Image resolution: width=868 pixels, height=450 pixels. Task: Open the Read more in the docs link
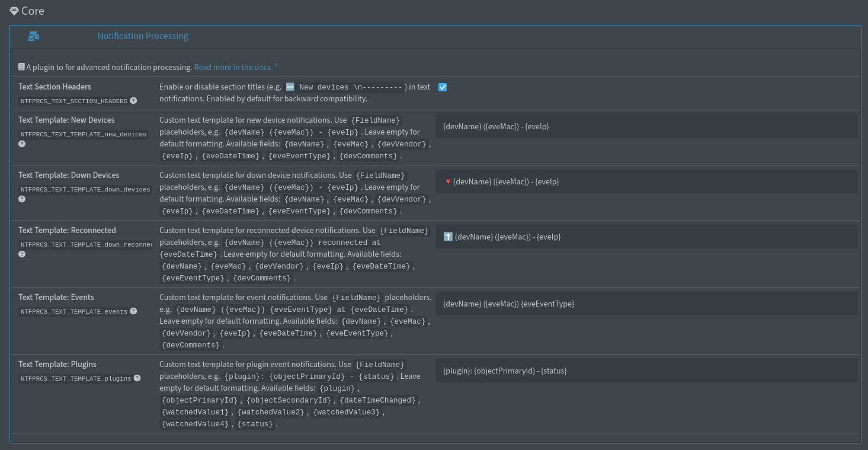(236, 67)
